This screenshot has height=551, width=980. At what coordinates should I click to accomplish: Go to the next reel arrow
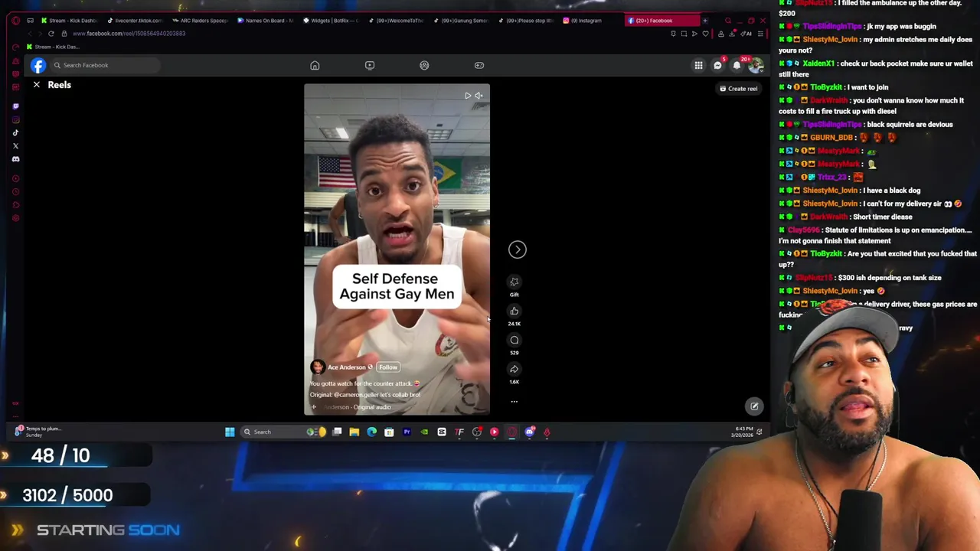click(x=518, y=249)
